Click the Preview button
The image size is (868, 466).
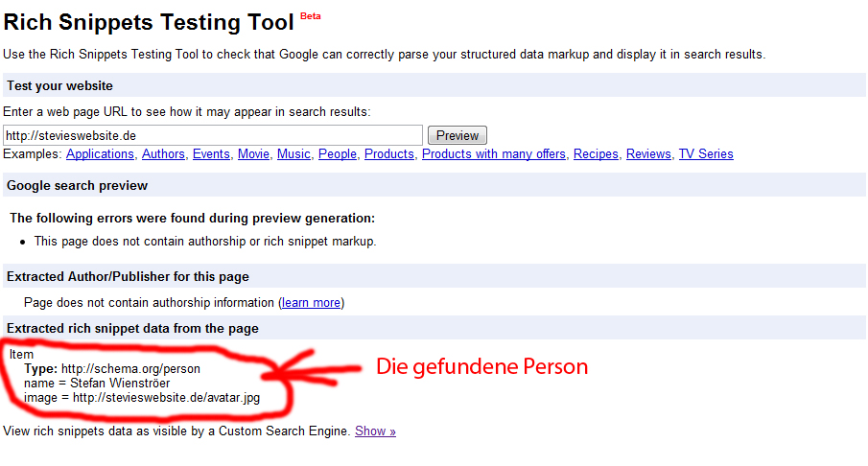(457, 135)
